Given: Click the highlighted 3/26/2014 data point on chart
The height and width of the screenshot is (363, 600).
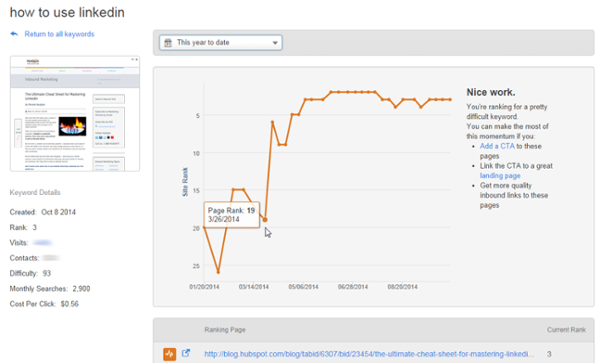Looking at the screenshot, I should click(x=265, y=220).
